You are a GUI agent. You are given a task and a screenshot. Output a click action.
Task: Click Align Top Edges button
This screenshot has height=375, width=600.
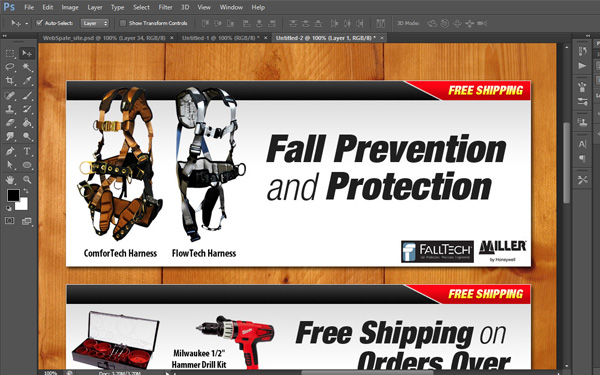(x=205, y=23)
